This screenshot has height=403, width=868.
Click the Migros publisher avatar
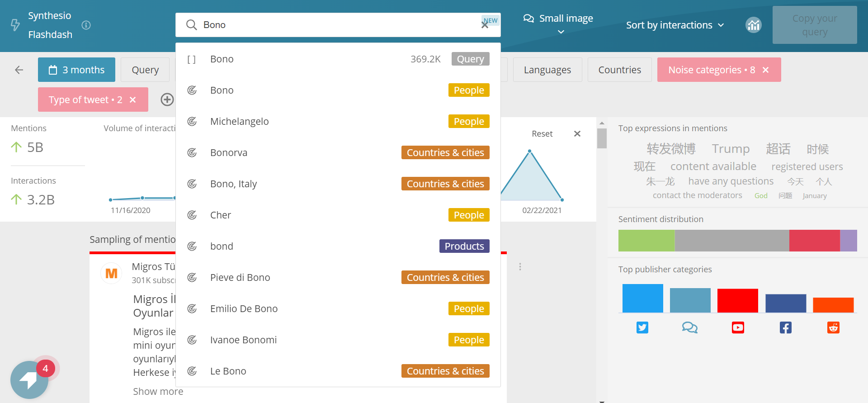pos(111,273)
